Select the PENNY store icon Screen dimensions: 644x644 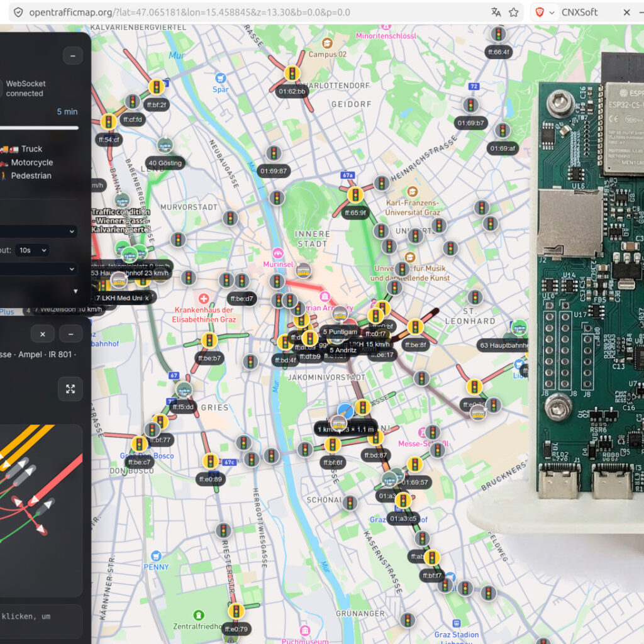click(x=156, y=556)
